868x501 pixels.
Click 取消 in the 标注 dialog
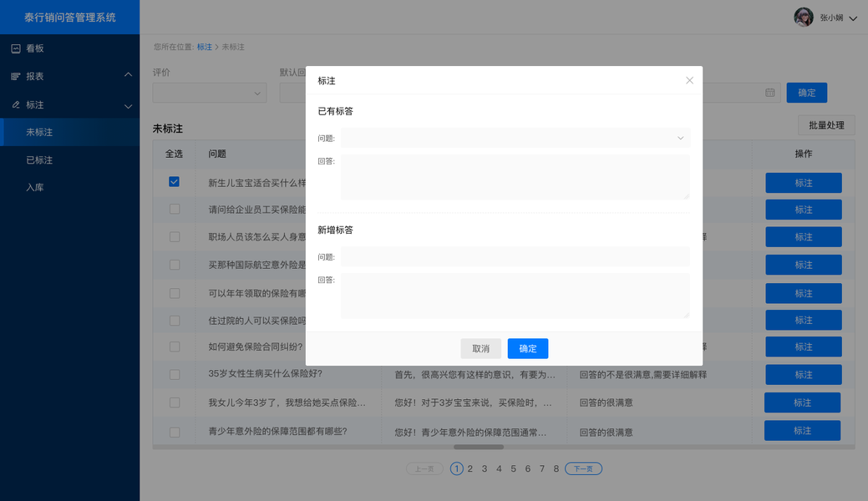coord(480,349)
